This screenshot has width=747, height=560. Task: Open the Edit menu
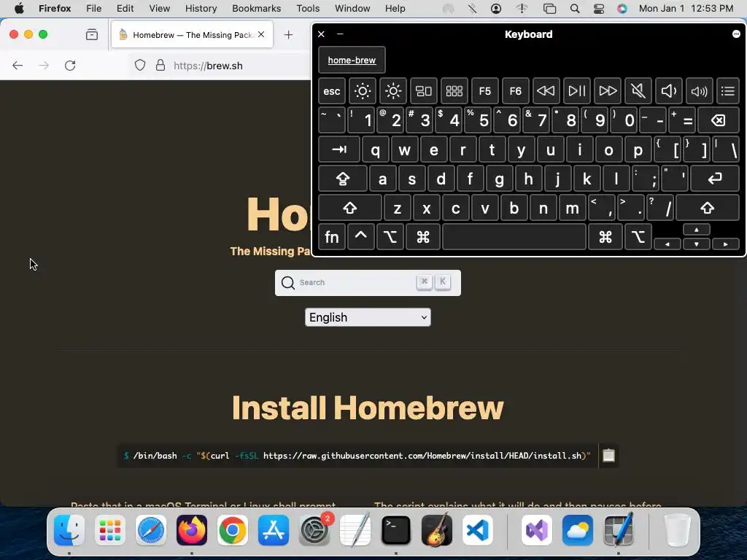[x=125, y=8]
